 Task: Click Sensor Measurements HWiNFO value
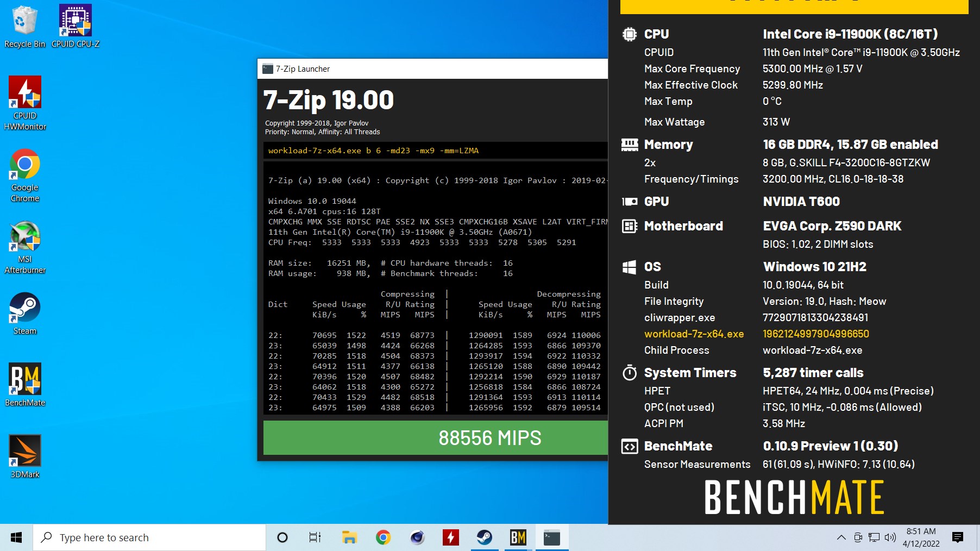pos(839,465)
